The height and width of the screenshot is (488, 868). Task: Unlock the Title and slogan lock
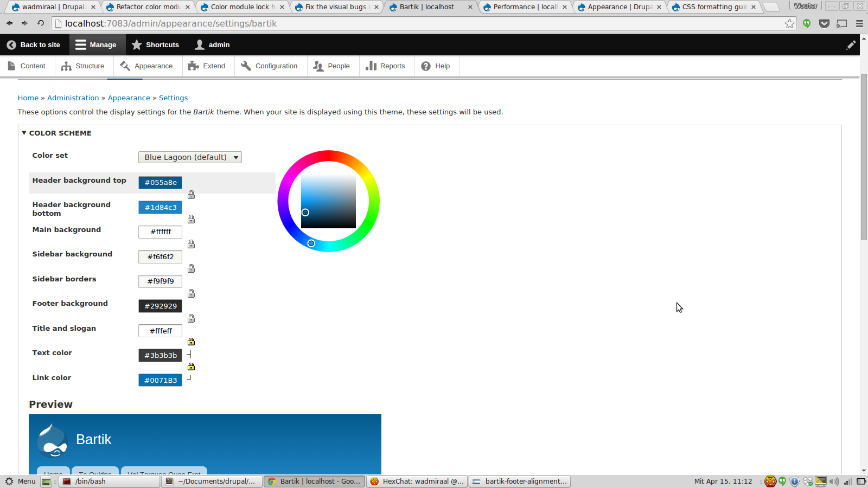click(191, 341)
